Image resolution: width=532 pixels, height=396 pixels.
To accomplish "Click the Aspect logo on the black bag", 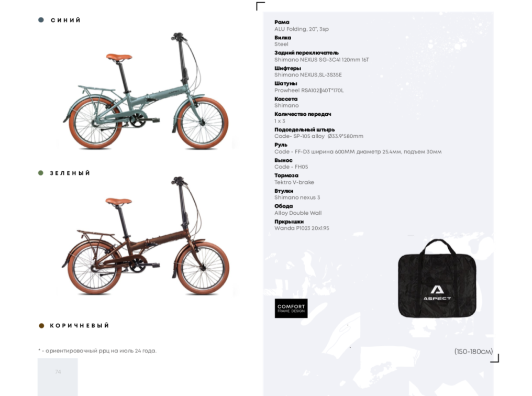I will 437,293.
